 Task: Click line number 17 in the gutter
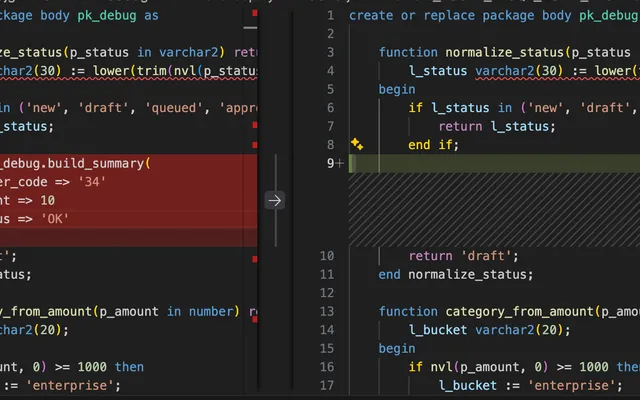coord(327,385)
